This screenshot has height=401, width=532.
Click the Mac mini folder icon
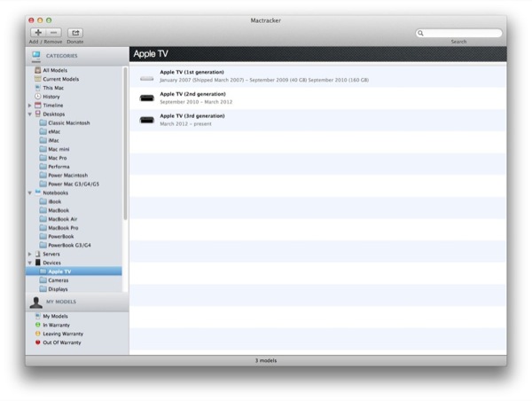pyautogui.click(x=43, y=149)
